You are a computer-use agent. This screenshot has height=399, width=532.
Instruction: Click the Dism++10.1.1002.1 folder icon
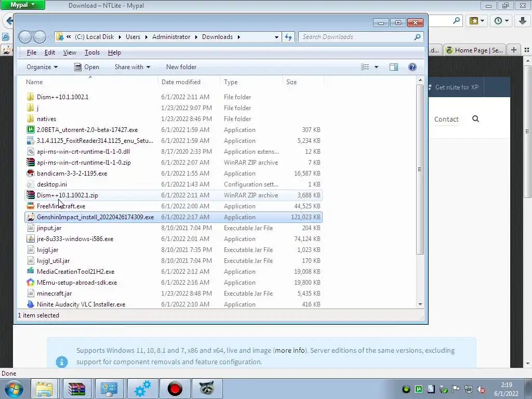[x=31, y=97]
